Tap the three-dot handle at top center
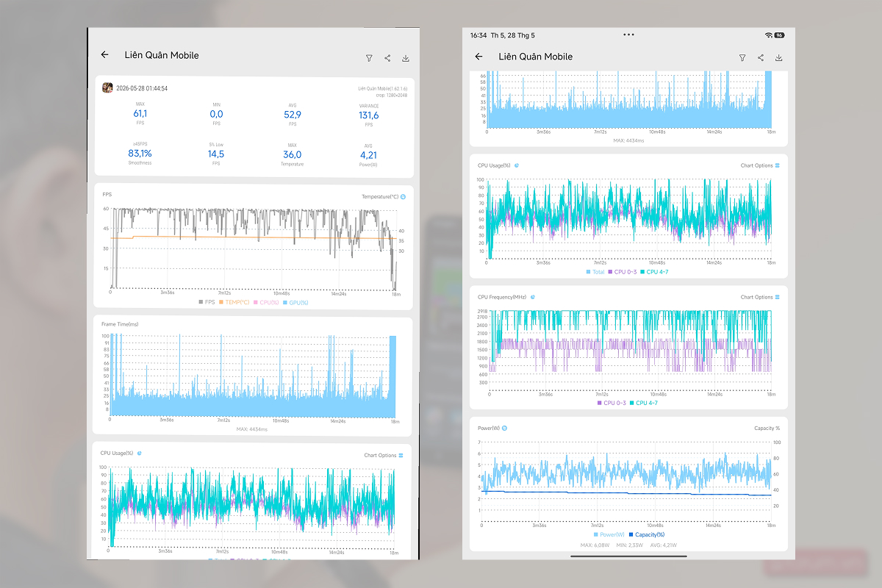The width and height of the screenshot is (882, 588). click(628, 35)
